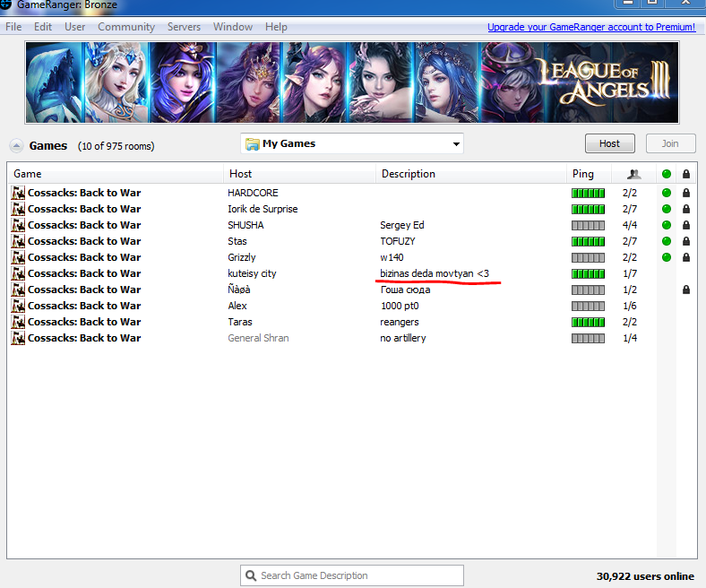This screenshot has width=706, height=588.
Task: Click the Cossacks game icon in the General Shran row
Action: click(18, 338)
